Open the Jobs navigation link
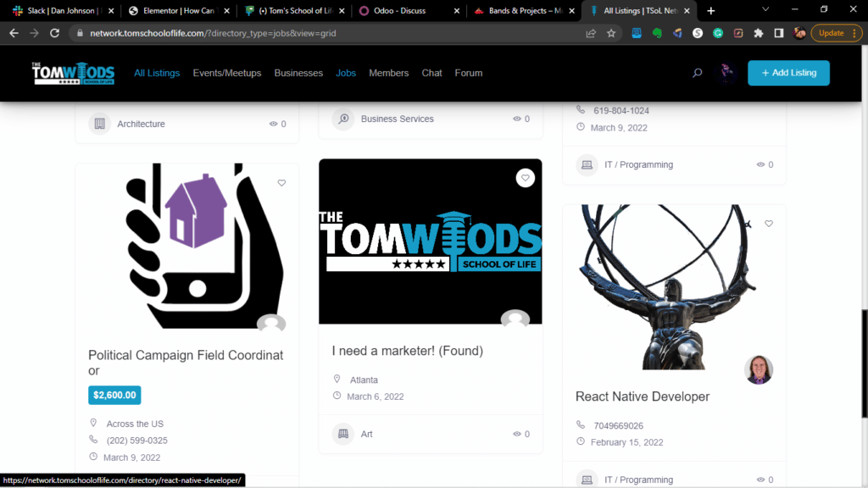The width and height of the screenshot is (868, 488). tap(346, 73)
